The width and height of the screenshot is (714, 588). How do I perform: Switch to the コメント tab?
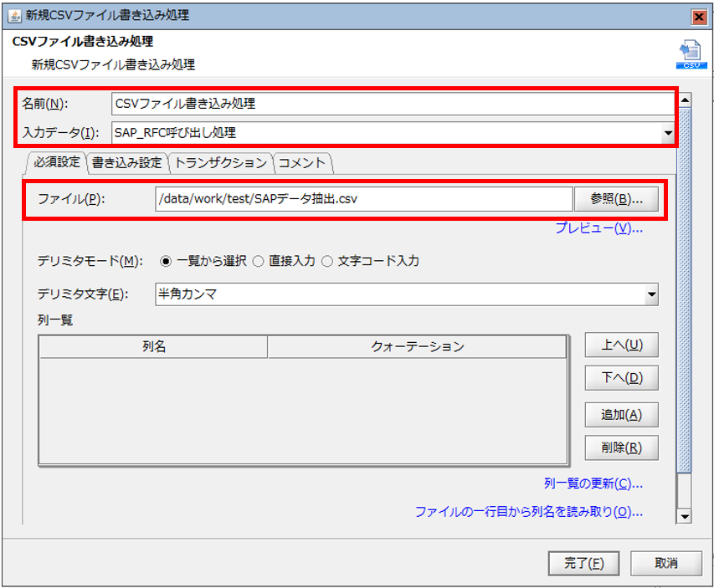(x=301, y=162)
